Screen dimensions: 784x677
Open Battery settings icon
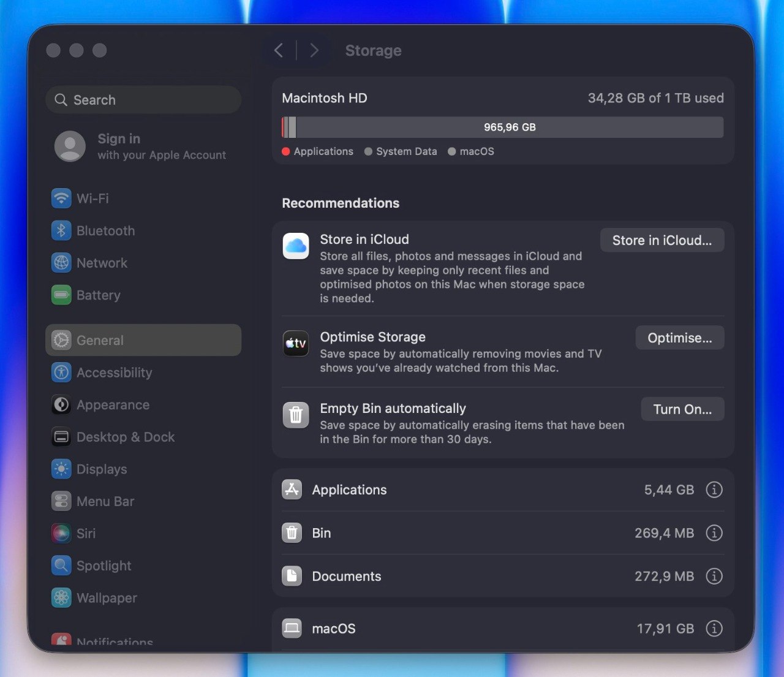(61, 295)
